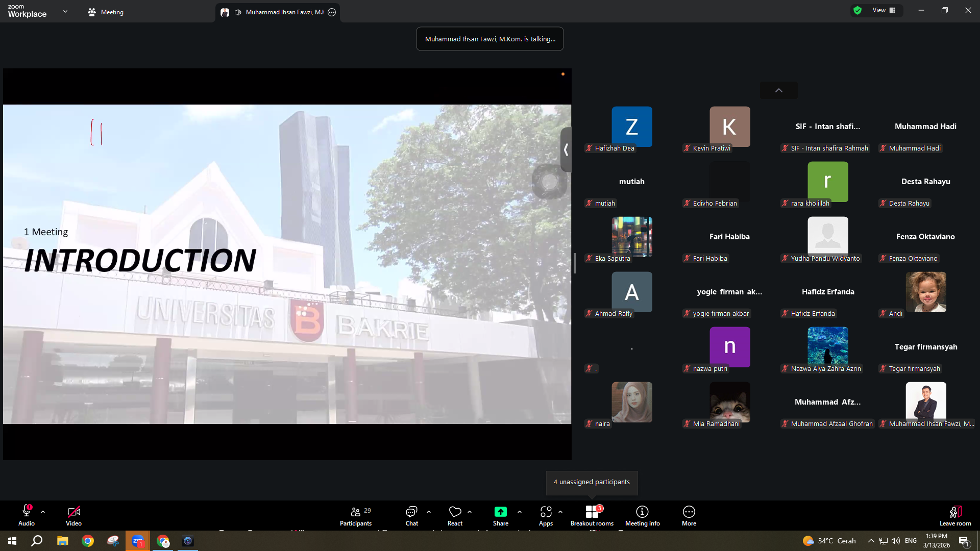Click the Fenza Oktaviano name tile

pos(925,237)
